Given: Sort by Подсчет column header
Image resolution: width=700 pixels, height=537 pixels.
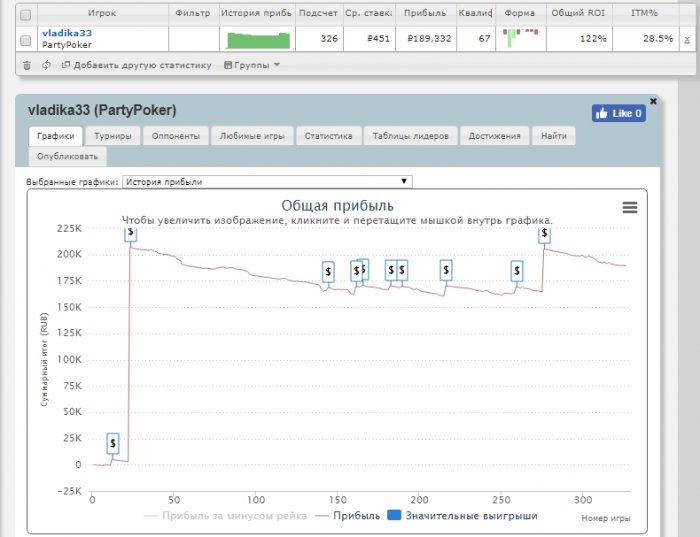Looking at the screenshot, I should click(x=318, y=13).
